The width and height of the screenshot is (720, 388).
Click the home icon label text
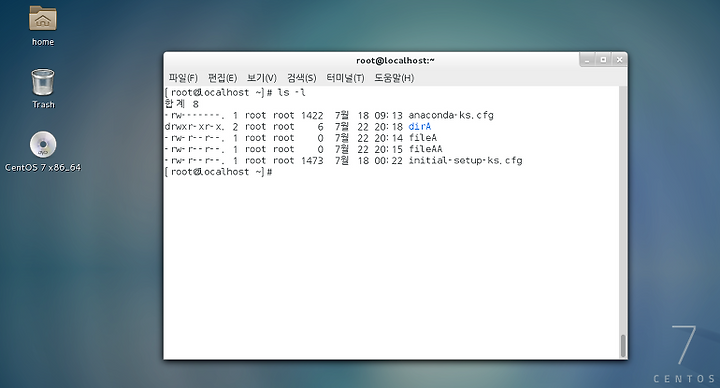[x=43, y=42]
